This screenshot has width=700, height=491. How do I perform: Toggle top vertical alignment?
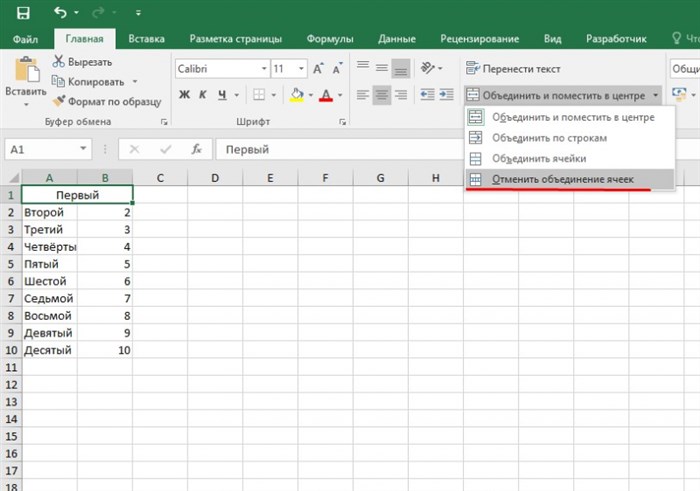363,68
